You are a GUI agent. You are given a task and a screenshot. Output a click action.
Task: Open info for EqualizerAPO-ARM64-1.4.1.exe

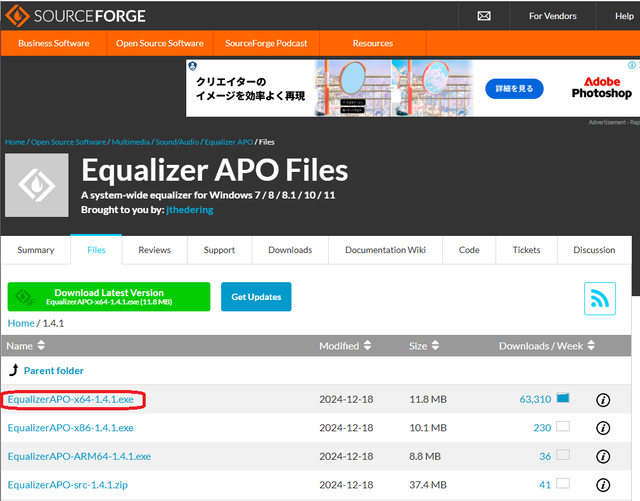click(603, 456)
